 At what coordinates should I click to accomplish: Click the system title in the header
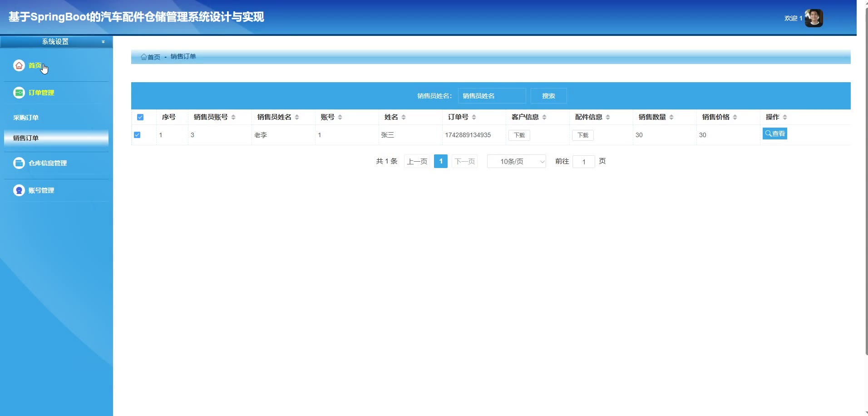136,17
